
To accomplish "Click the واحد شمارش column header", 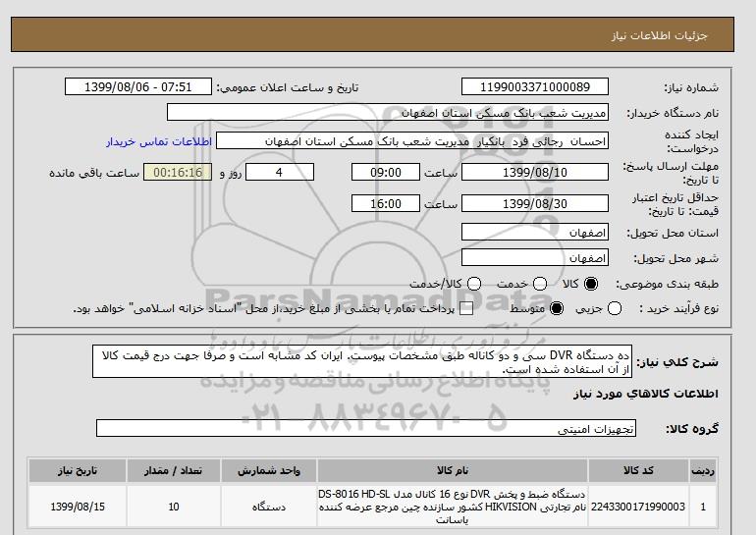I will click(x=269, y=471).
